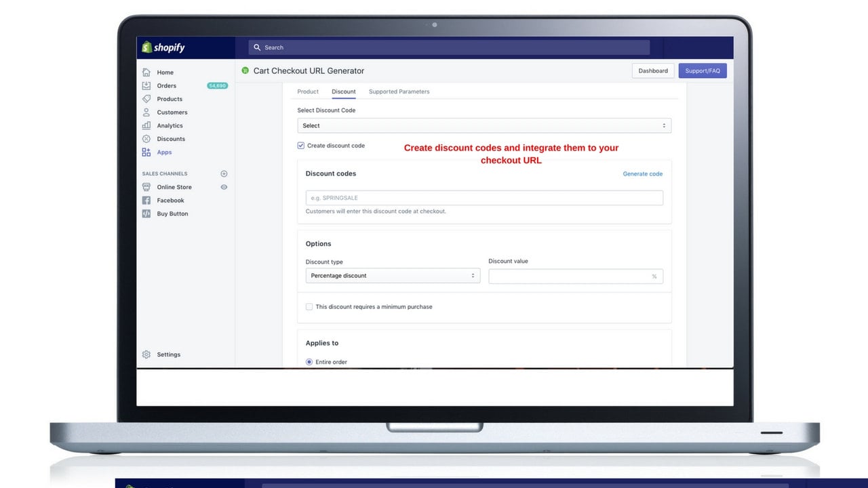This screenshot has width=868, height=488.
Task: Select the Entire order radio button
Action: (x=309, y=362)
